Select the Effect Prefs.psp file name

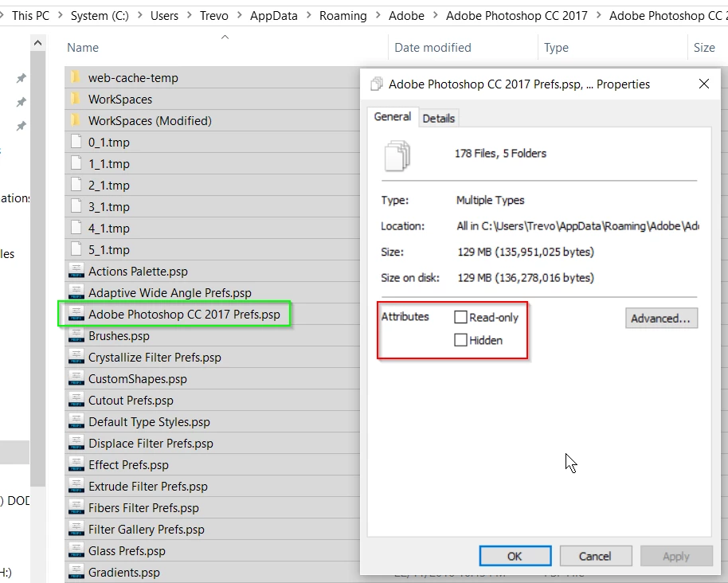(x=128, y=464)
